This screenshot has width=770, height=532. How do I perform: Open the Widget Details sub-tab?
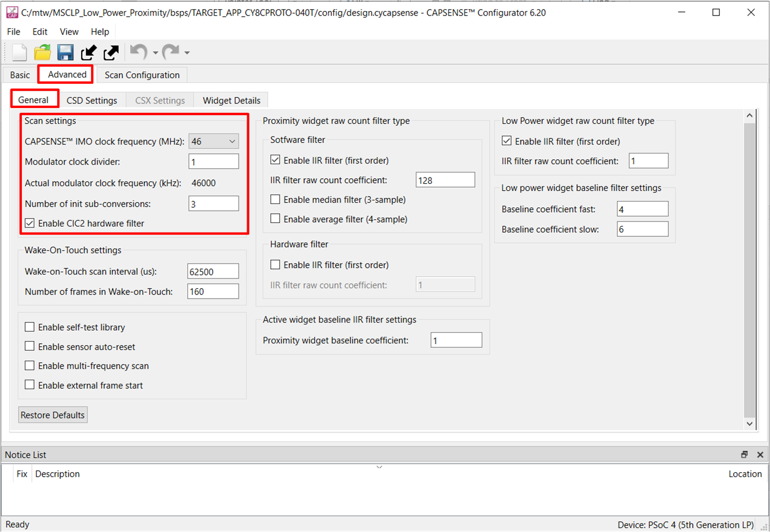(231, 100)
